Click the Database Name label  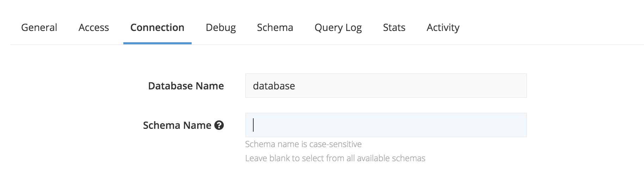(186, 86)
